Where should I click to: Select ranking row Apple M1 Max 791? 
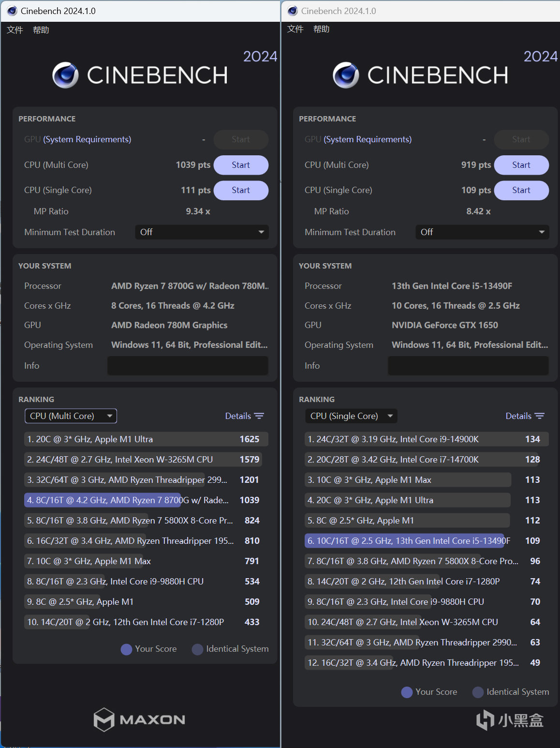click(x=146, y=561)
